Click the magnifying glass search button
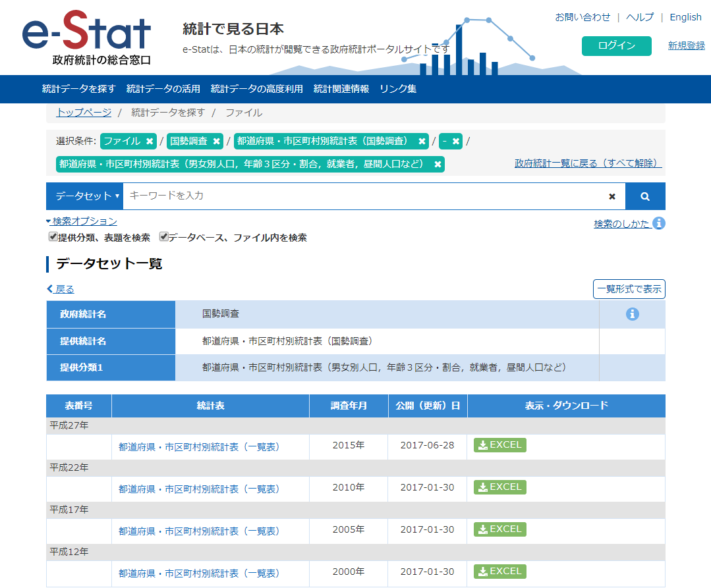 click(645, 196)
